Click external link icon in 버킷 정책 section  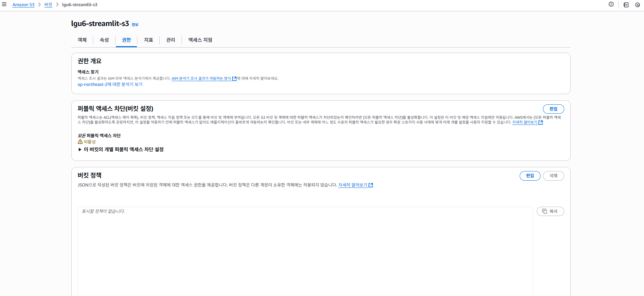[x=371, y=185]
